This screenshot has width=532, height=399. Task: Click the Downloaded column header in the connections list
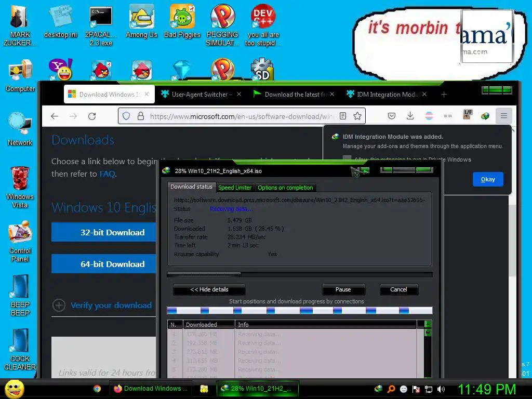[209, 325]
